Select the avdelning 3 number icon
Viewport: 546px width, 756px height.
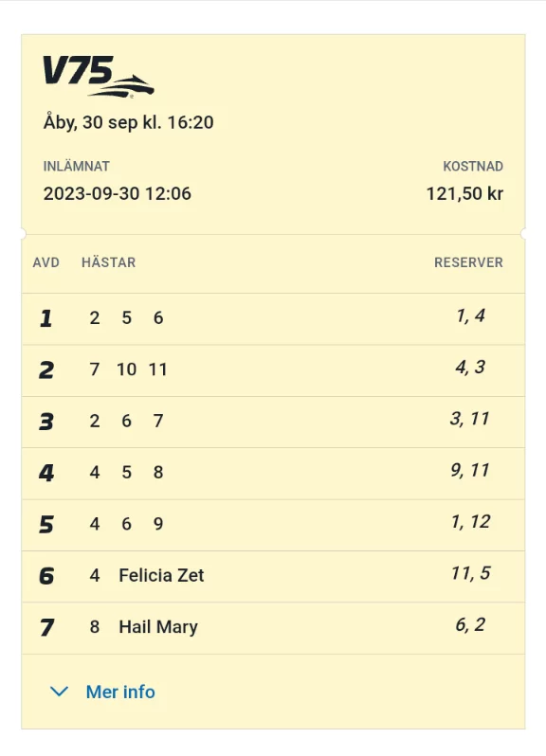[46, 422]
